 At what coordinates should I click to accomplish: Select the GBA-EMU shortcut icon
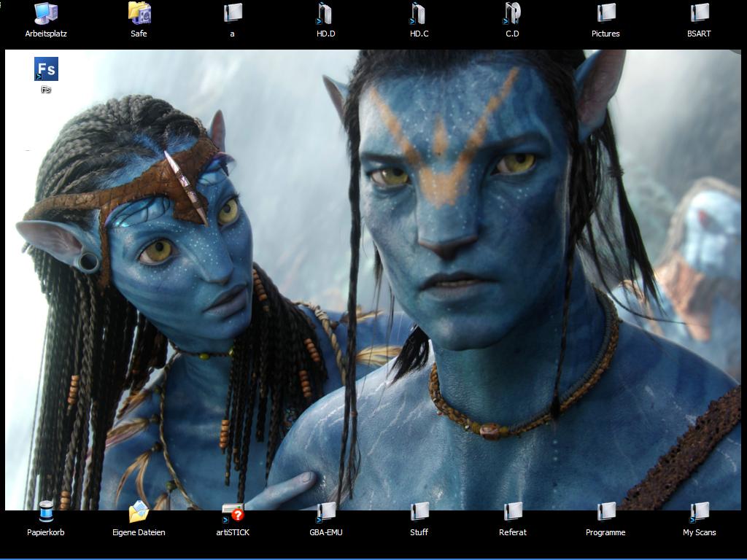coord(325,513)
